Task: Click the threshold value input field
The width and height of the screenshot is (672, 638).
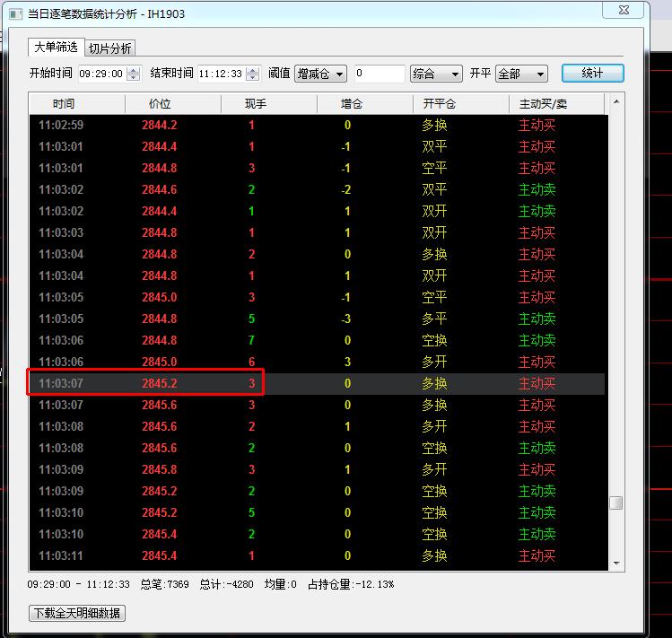Action: [379, 74]
